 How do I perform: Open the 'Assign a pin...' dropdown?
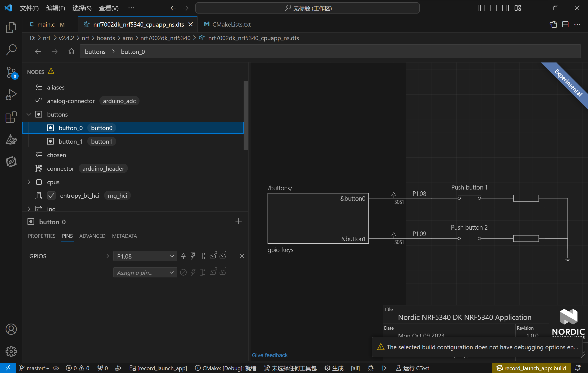click(145, 273)
